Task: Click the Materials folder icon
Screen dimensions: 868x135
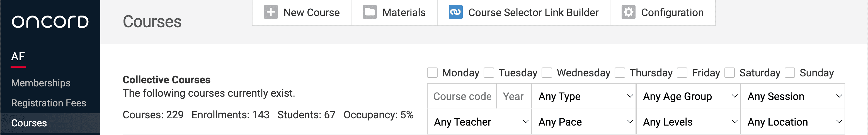Action: coord(370,12)
